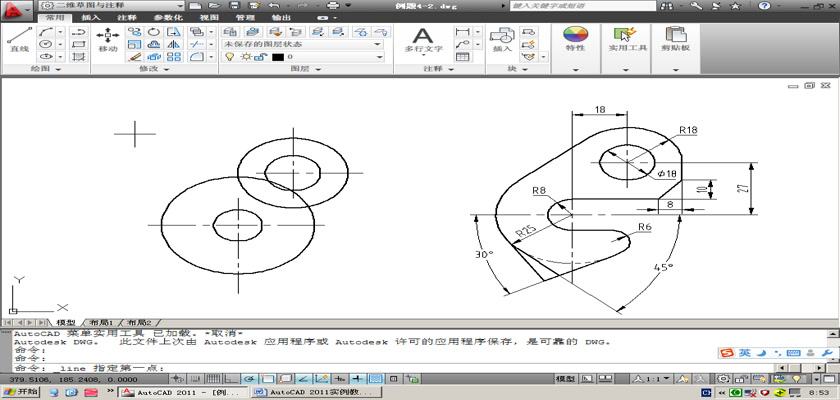
Task: Choose the Circle tool in Draw panel
Action: [x=47, y=44]
